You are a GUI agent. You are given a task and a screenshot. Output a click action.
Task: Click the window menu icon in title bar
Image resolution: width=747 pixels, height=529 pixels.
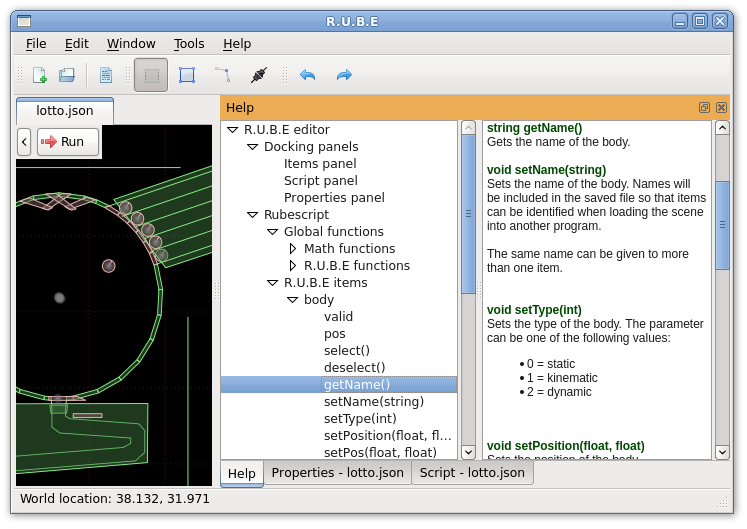click(x=24, y=21)
